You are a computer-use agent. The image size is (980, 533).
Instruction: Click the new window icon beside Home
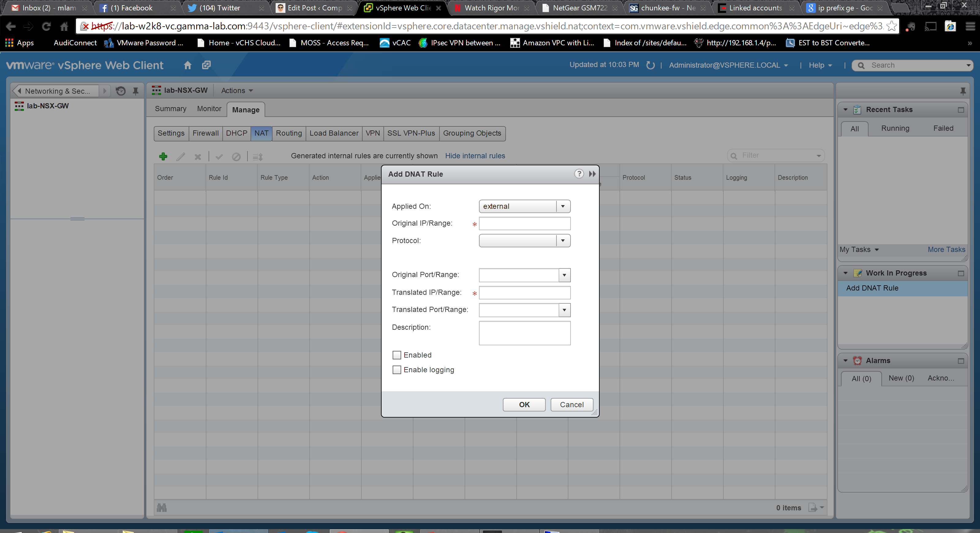tap(206, 65)
